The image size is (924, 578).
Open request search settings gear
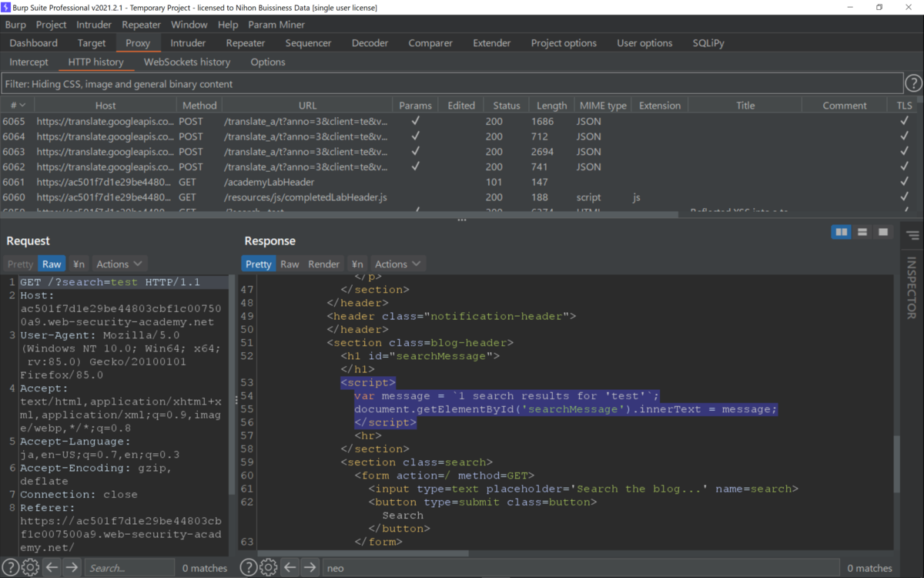30,568
